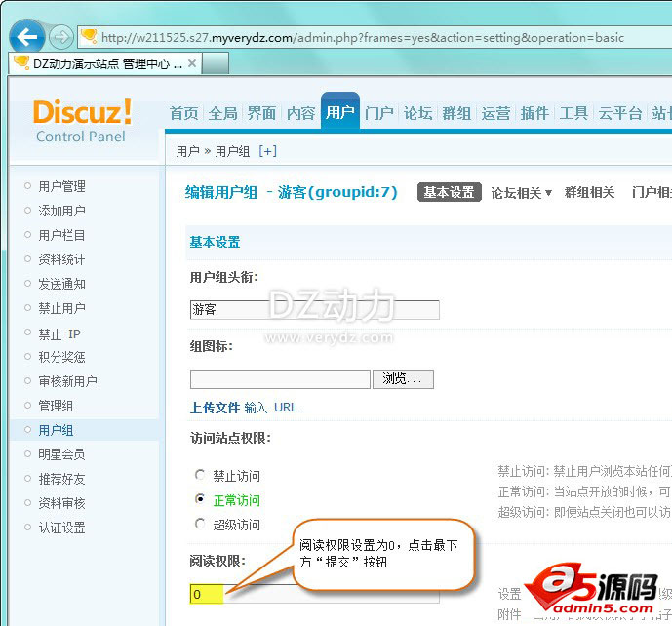The height and width of the screenshot is (626, 672).
Task: Open the 界面 top menu
Action: click(x=261, y=113)
